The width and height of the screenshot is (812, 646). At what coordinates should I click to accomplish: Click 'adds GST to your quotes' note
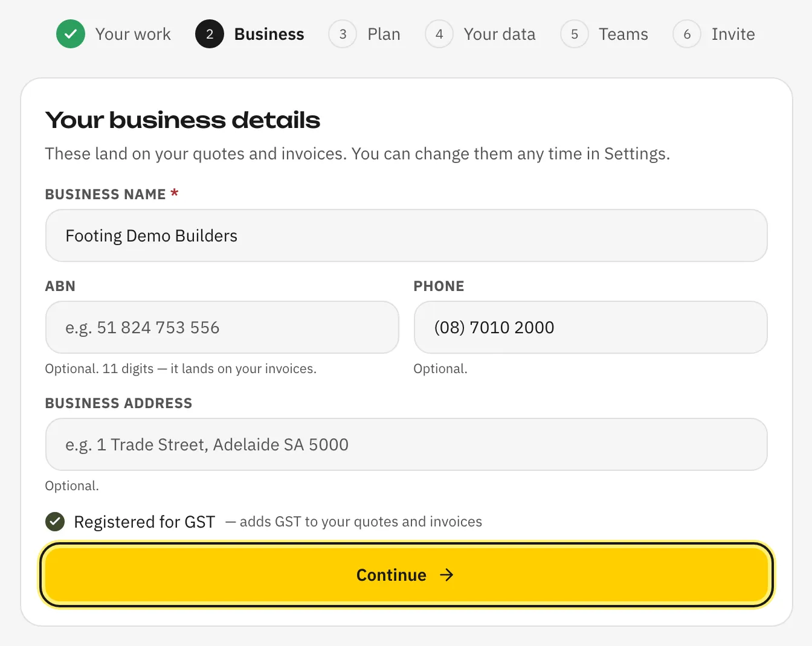354,522
